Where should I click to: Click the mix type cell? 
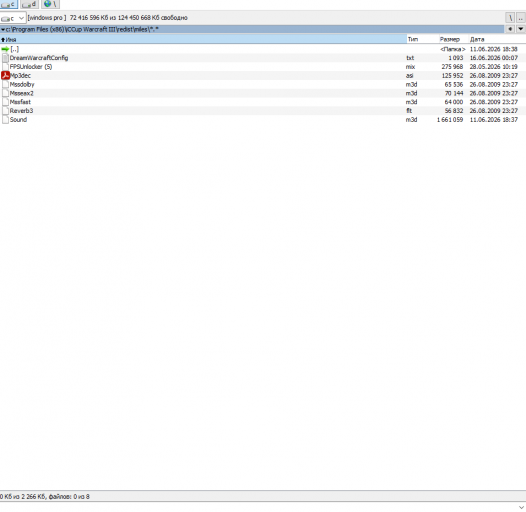point(410,67)
